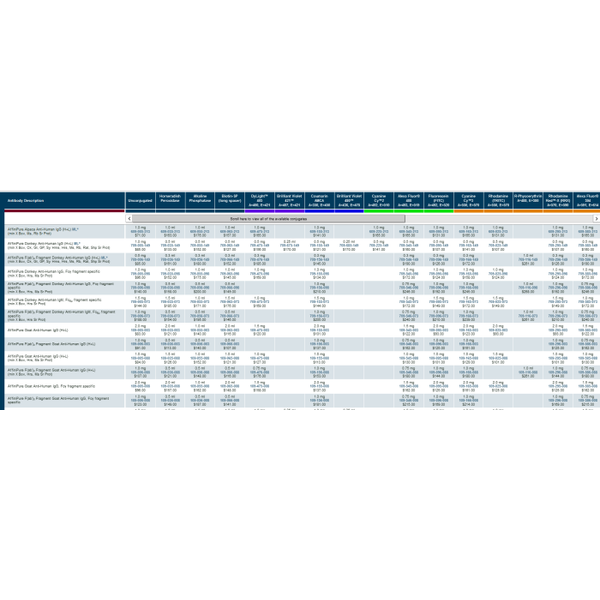Select the Biotin-SP (long spacer) column header
Screen dimensions: 600x600
click(230, 201)
